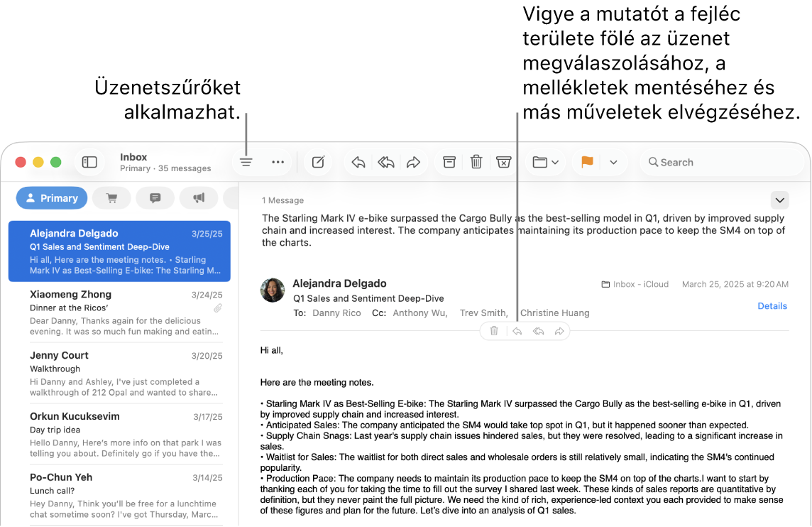812x527 pixels.
Task: Collapse the message summary with the chevron
Action: (x=779, y=200)
